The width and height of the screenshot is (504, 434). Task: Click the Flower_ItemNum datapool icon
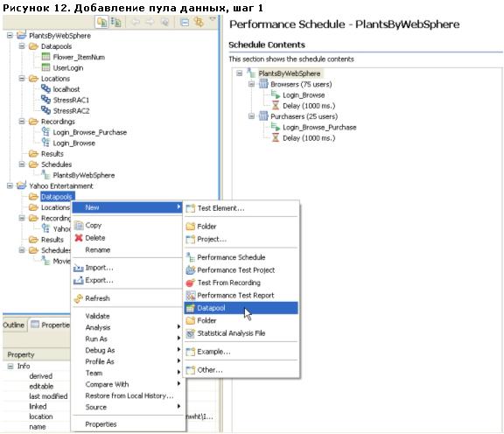pos(46,57)
